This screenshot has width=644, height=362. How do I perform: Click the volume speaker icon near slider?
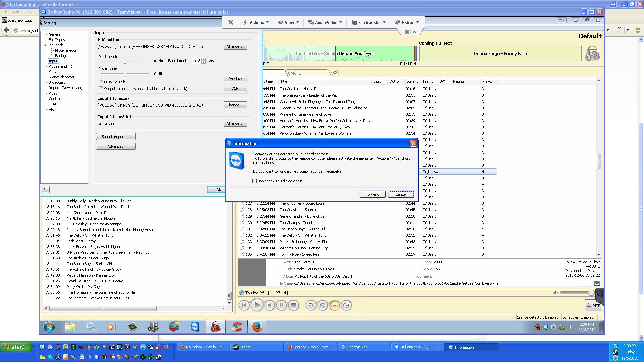click(556, 293)
